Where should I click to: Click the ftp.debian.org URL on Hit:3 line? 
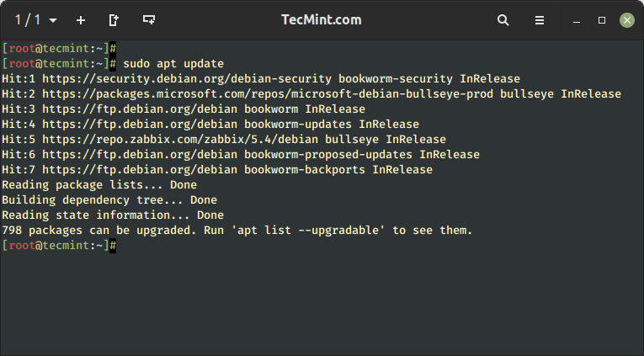(140, 109)
